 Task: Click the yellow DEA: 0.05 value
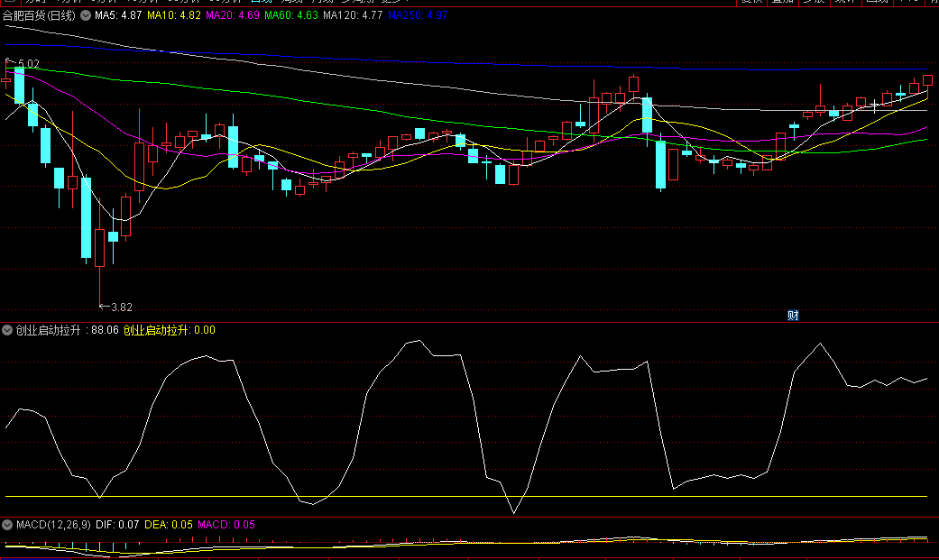click(169, 525)
